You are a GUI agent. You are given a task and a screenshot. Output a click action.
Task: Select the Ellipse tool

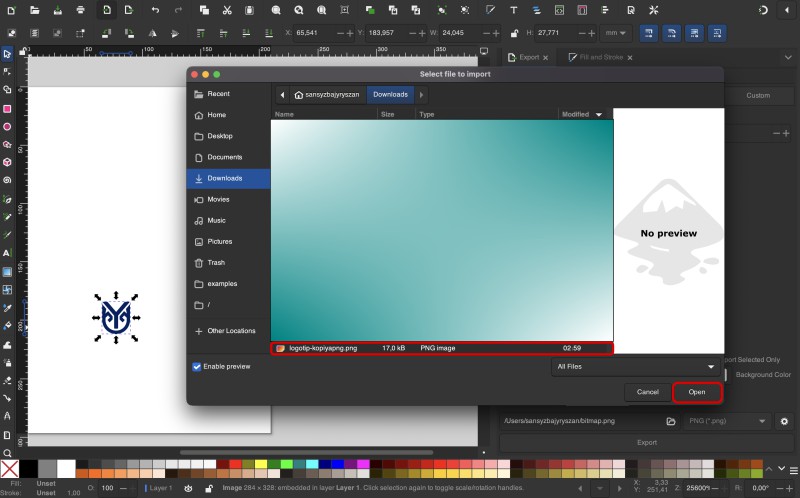[7, 127]
